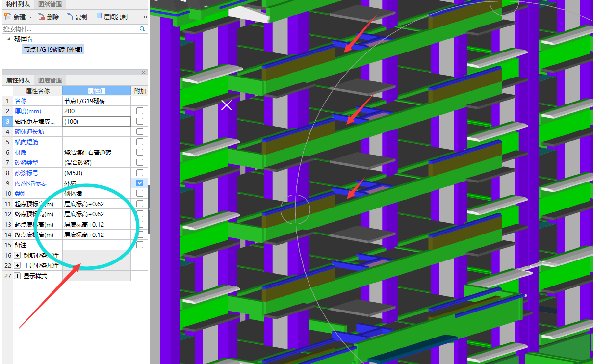Click the 终点顶标高 value 层底标高+0.62
This screenshot has height=364, width=593.
pos(97,214)
